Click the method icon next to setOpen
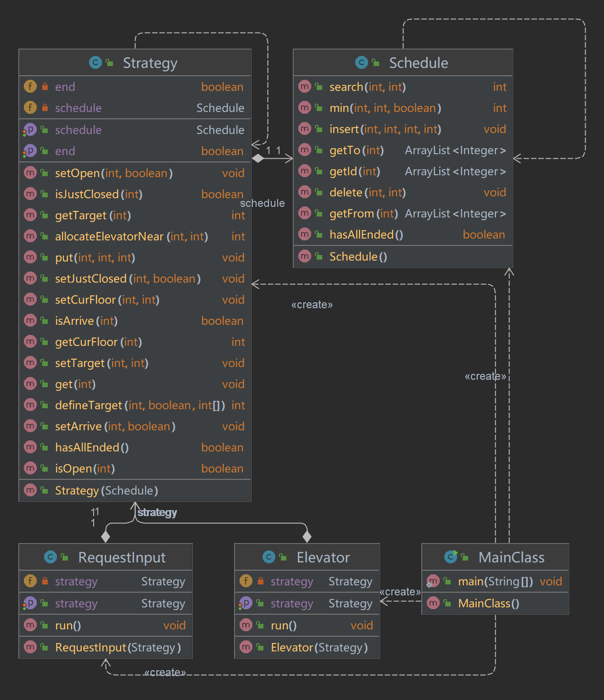The image size is (604, 700). click(30, 172)
